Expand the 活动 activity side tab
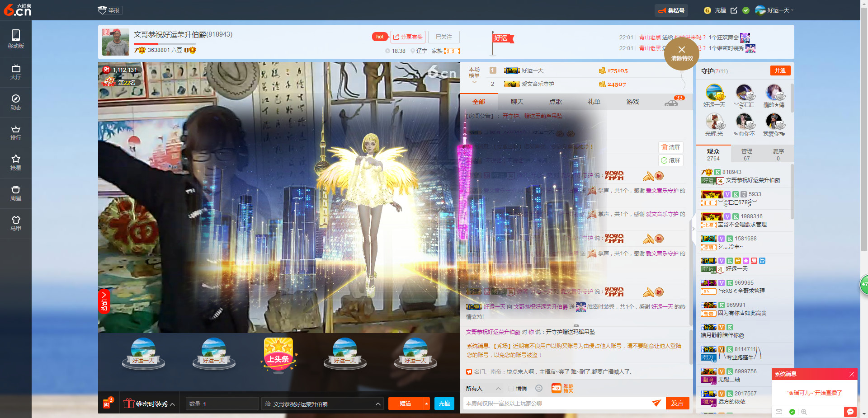 click(x=104, y=301)
